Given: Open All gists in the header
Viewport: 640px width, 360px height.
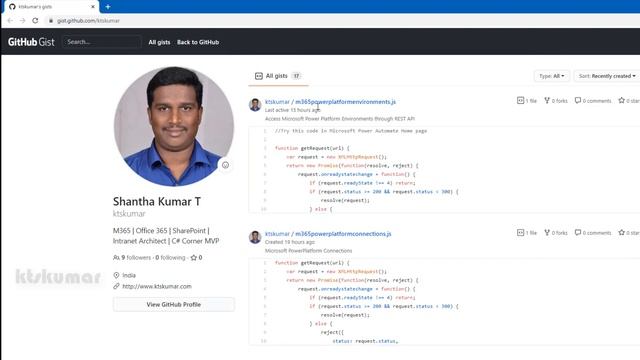Looking at the screenshot, I should (x=159, y=42).
